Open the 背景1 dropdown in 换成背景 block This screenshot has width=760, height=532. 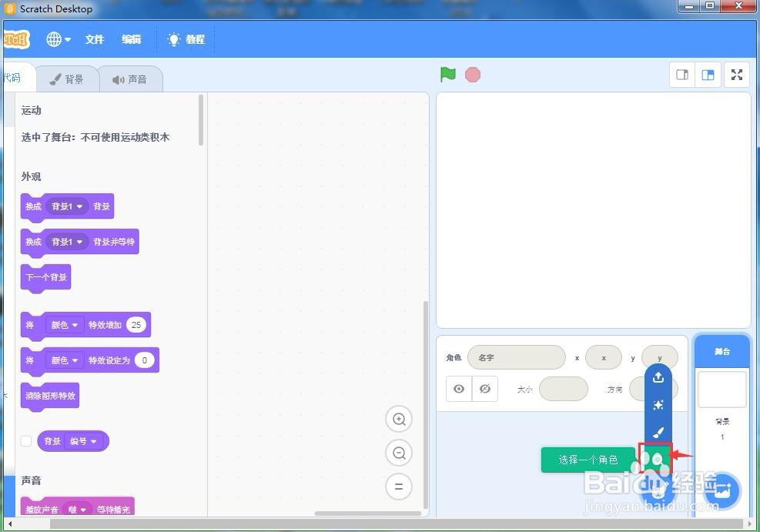click(x=66, y=206)
